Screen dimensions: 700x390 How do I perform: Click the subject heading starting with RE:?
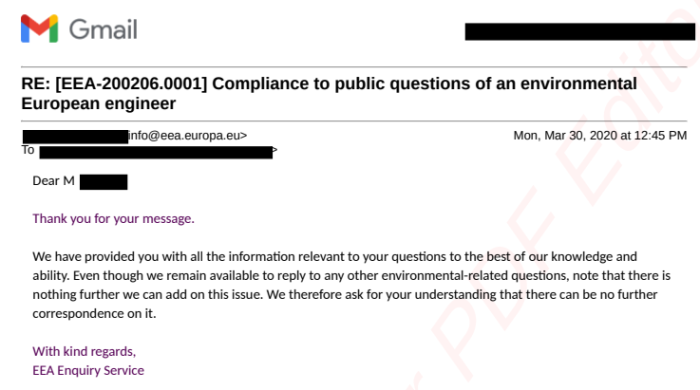(x=329, y=93)
